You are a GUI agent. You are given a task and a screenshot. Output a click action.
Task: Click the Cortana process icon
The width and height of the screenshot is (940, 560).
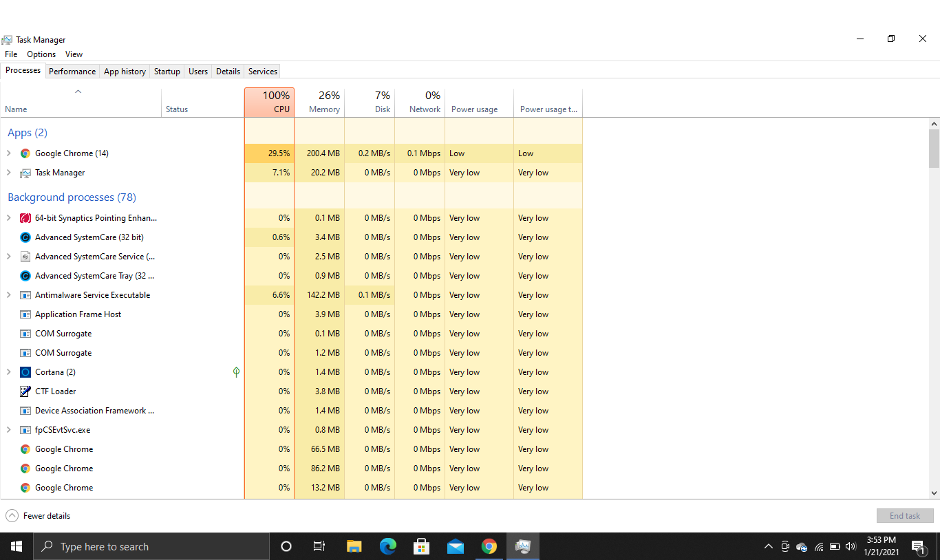[x=25, y=372]
